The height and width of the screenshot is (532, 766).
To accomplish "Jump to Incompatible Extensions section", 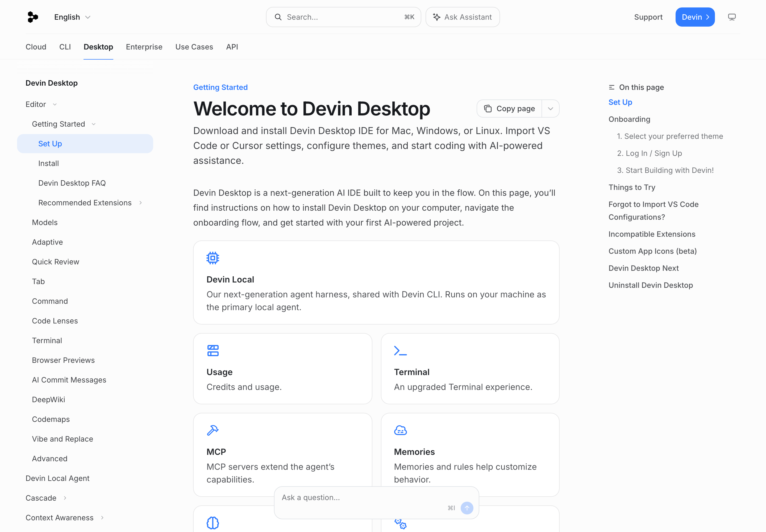I will pos(652,234).
